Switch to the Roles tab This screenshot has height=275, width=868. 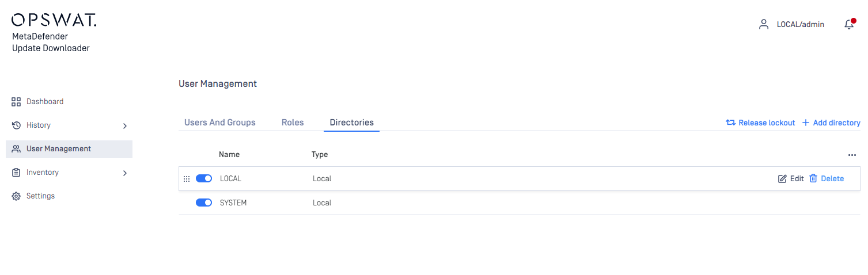point(293,123)
